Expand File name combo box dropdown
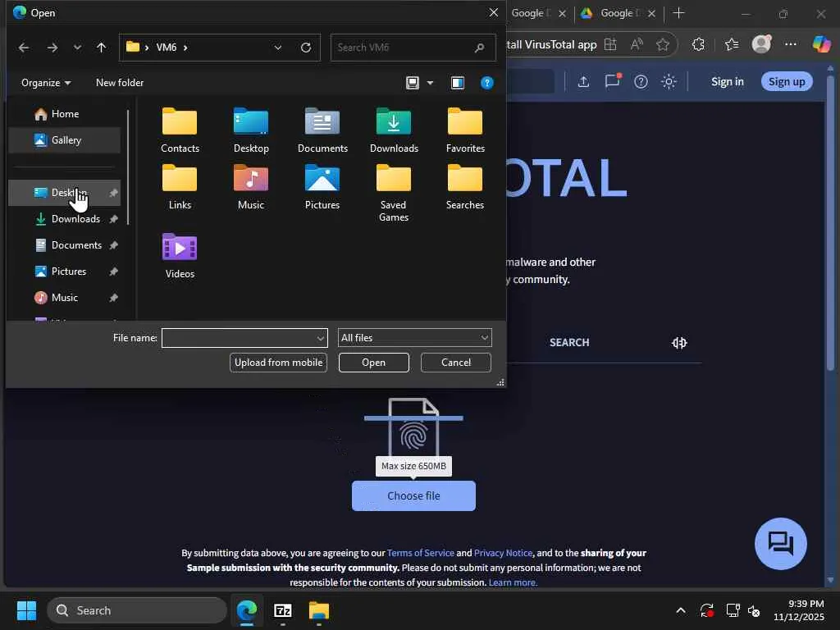Screen dimensions: 840x630 coord(321,338)
